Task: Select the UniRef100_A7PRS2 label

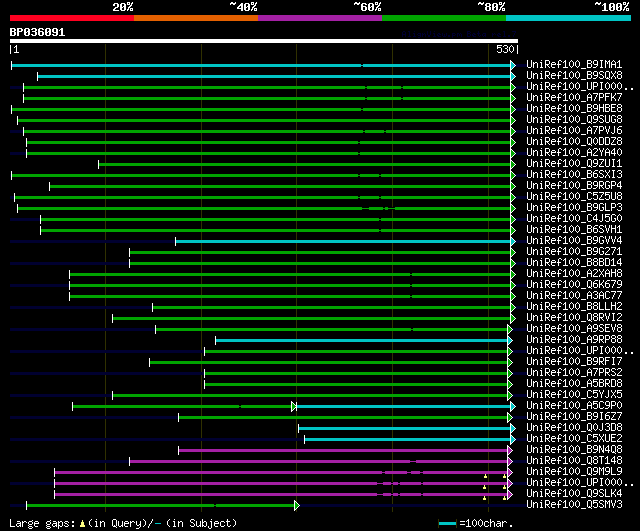Action: point(574,373)
